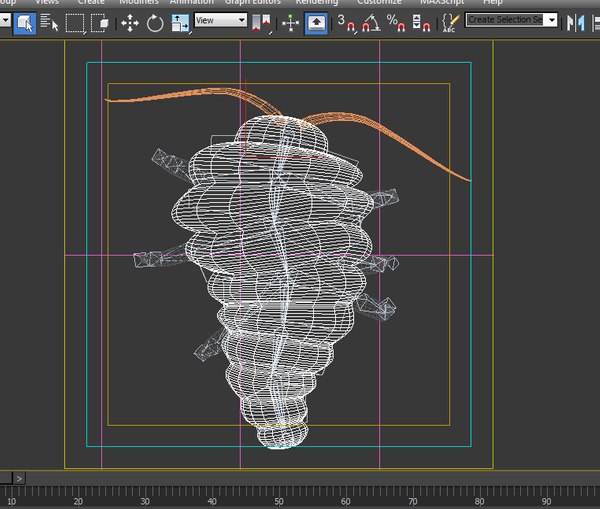Jump to frame 40 on timeline
The width and height of the screenshot is (600, 509).
[212, 501]
